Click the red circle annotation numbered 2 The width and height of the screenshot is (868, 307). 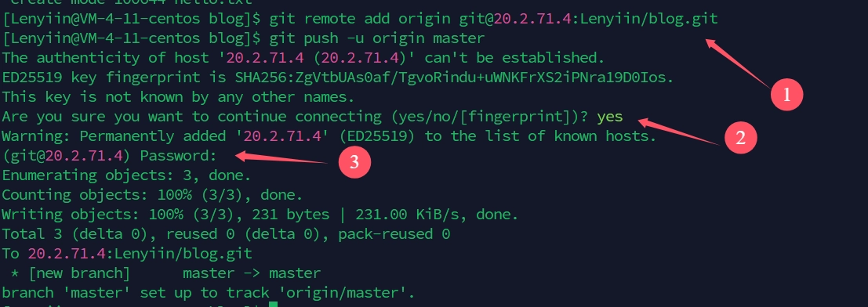pos(740,139)
